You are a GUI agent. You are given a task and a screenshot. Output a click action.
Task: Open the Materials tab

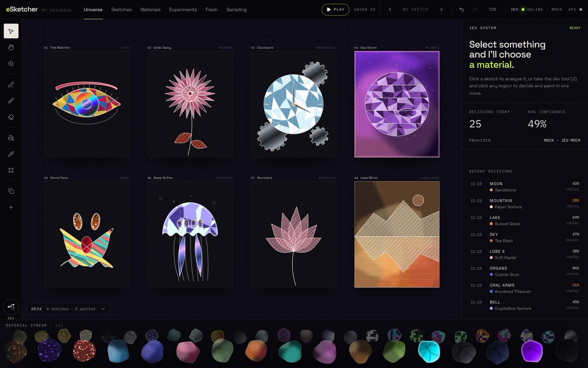point(150,9)
